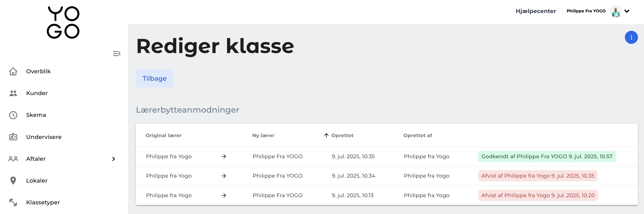Expand the Aftaler submenu chevron
644x214 pixels.
click(113, 159)
